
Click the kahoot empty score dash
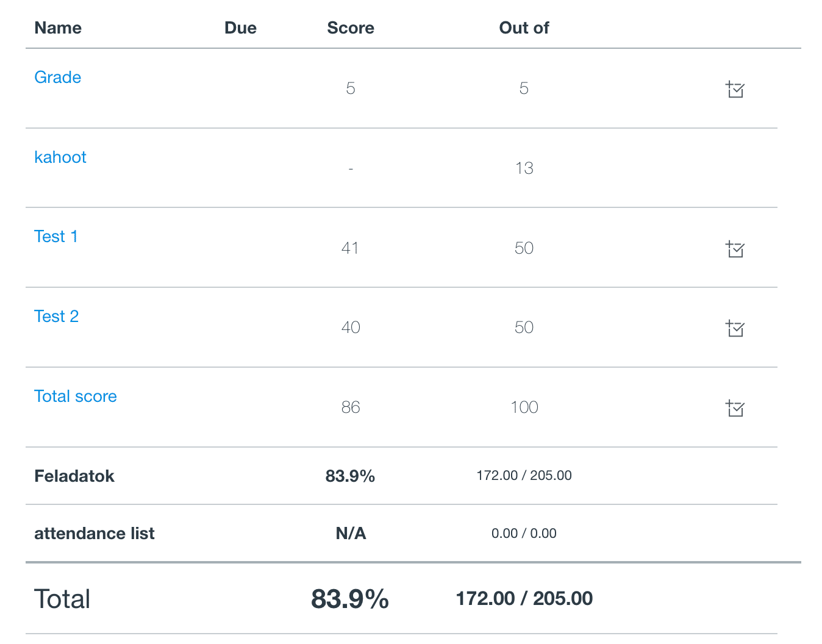click(x=351, y=168)
